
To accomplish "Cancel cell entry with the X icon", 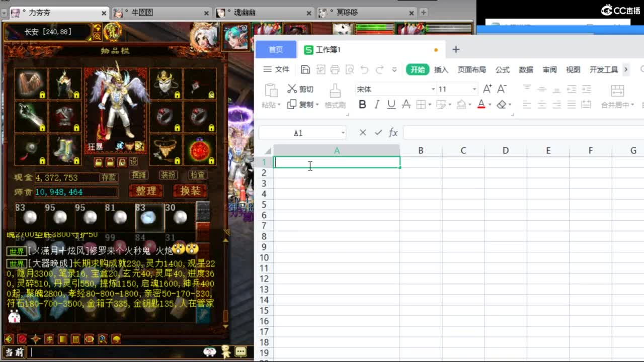I will pos(363,133).
